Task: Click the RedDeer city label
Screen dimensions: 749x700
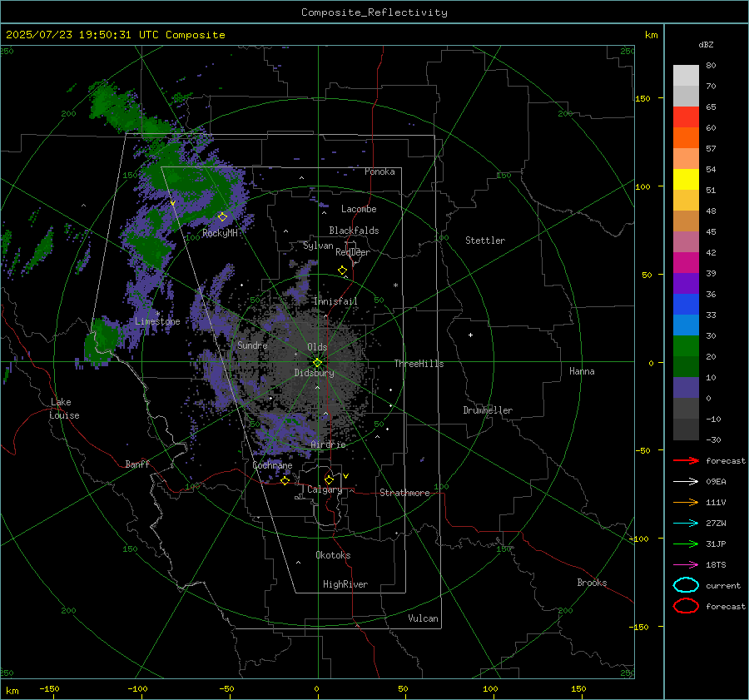Action: pos(353,252)
